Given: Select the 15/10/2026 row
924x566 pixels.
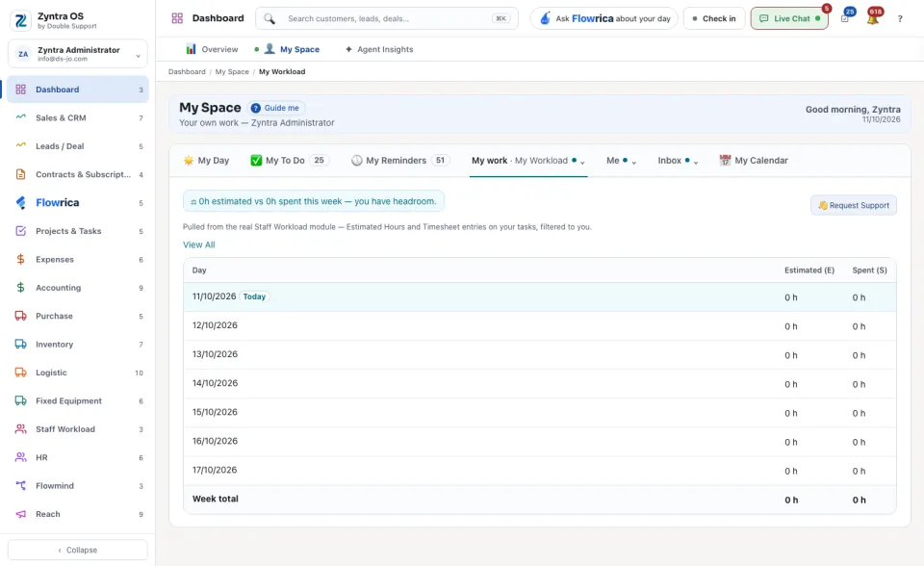Looking at the screenshot, I should [540, 413].
